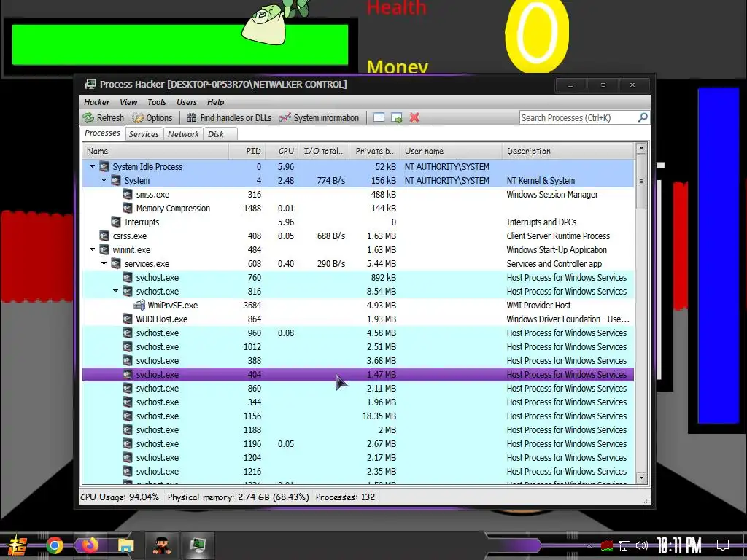This screenshot has width=747, height=560.
Task: Collapse the System process node
Action: [x=104, y=181]
